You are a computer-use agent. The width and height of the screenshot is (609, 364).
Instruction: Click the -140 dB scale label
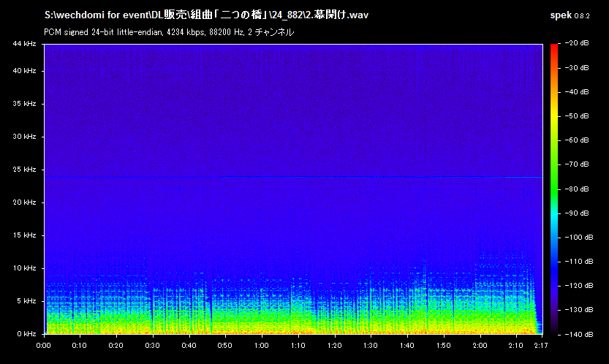coord(578,335)
